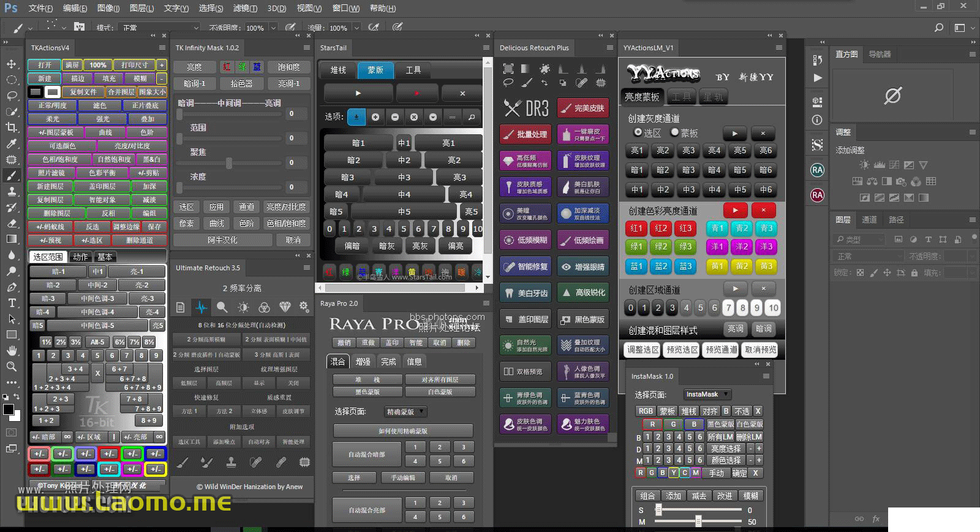Click the 批量处理 button

[526, 134]
